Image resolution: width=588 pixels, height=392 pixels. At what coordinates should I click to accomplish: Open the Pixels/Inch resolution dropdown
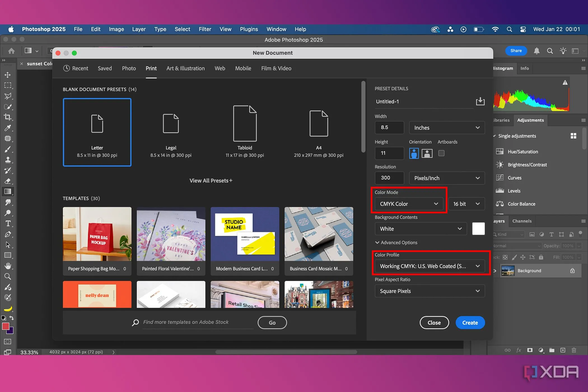click(x=447, y=178)
